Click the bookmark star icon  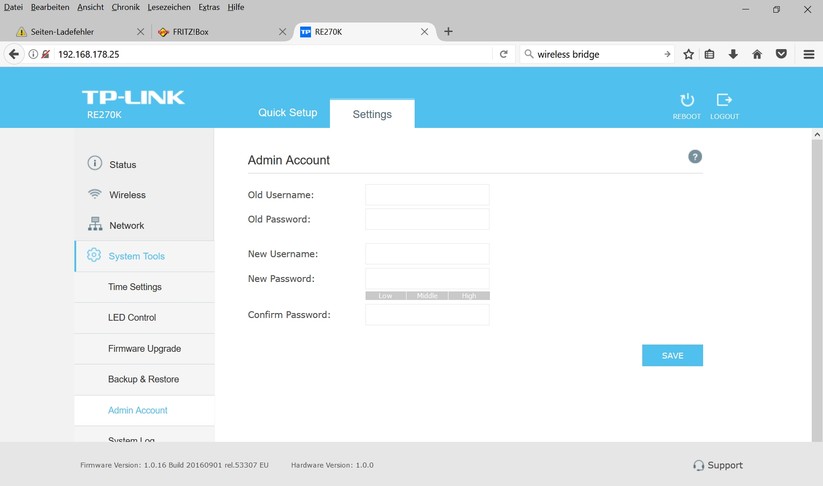(x=688, y=54)
